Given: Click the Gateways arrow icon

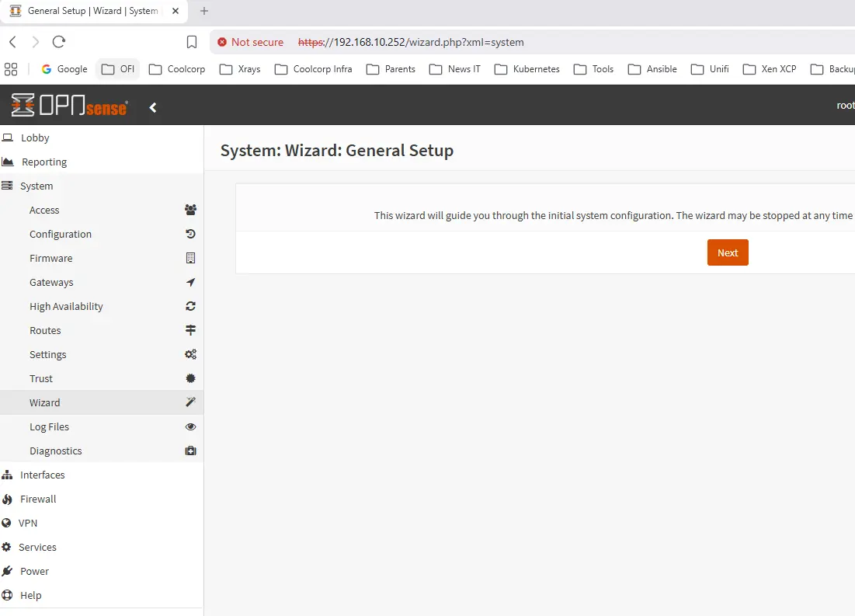Looking at the screenshot, I should [x=190, y=282].
